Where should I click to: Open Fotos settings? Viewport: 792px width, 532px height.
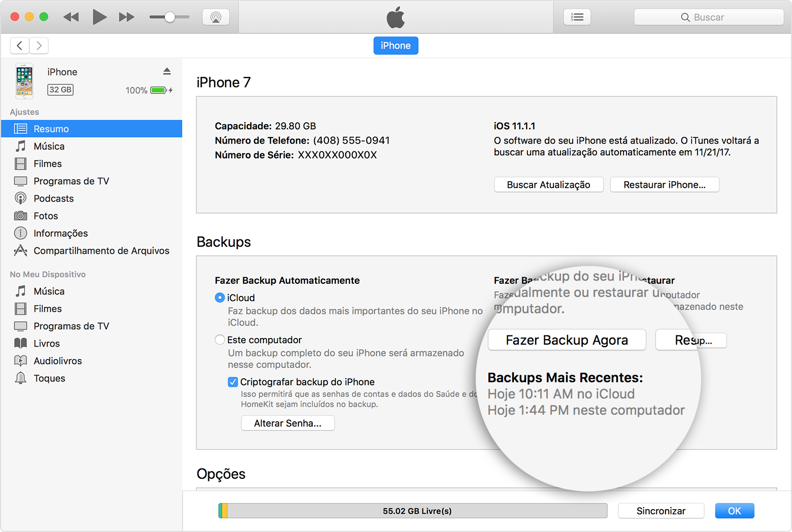91,216
